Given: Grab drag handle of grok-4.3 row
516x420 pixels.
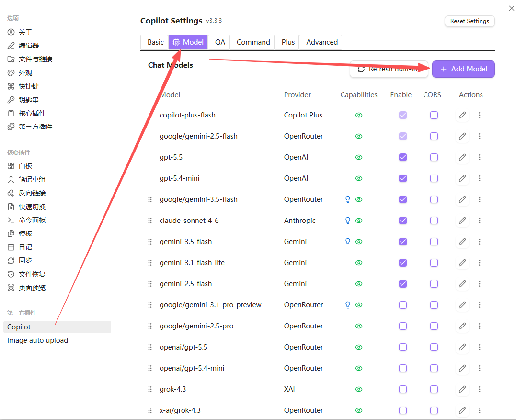Looking at the screenshot, I should (x=150, y=389).
